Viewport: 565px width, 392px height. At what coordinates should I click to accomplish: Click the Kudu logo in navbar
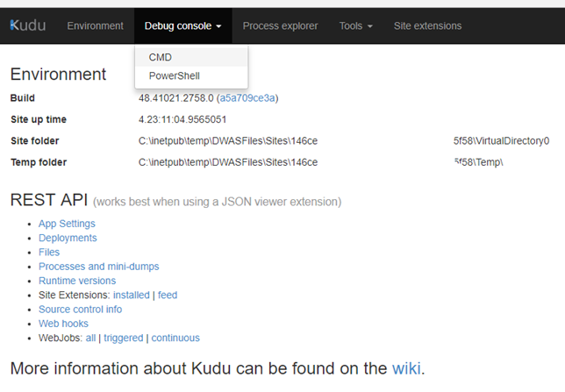(x=28, y=25)
